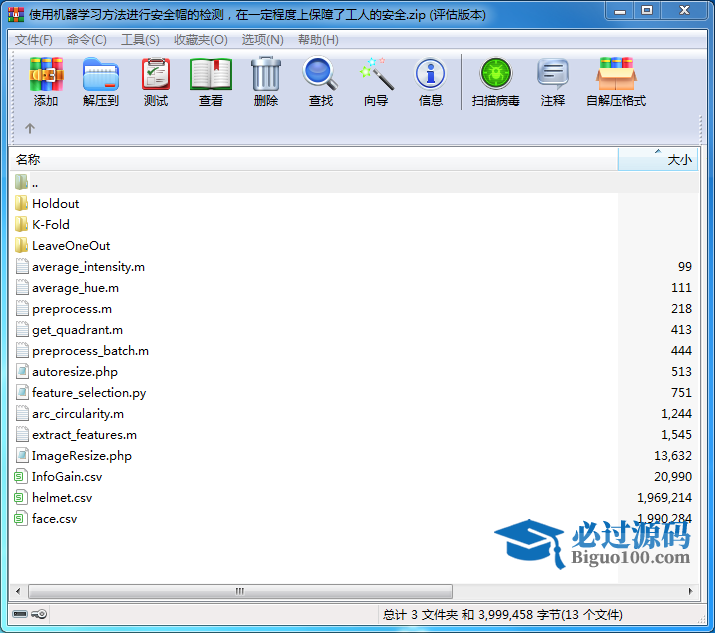
Task: Go up one level with arrow
Action: (x=30, y=129)
